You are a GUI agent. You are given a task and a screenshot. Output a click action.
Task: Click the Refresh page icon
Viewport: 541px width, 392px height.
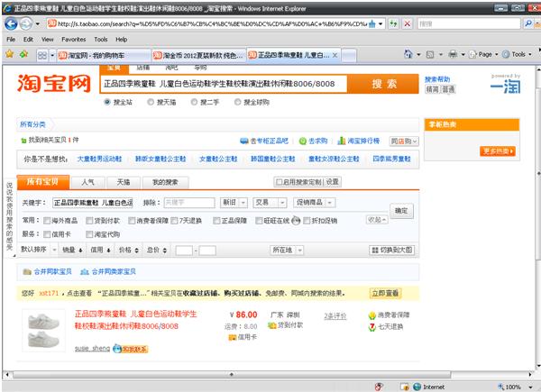(x=393, y=23)
